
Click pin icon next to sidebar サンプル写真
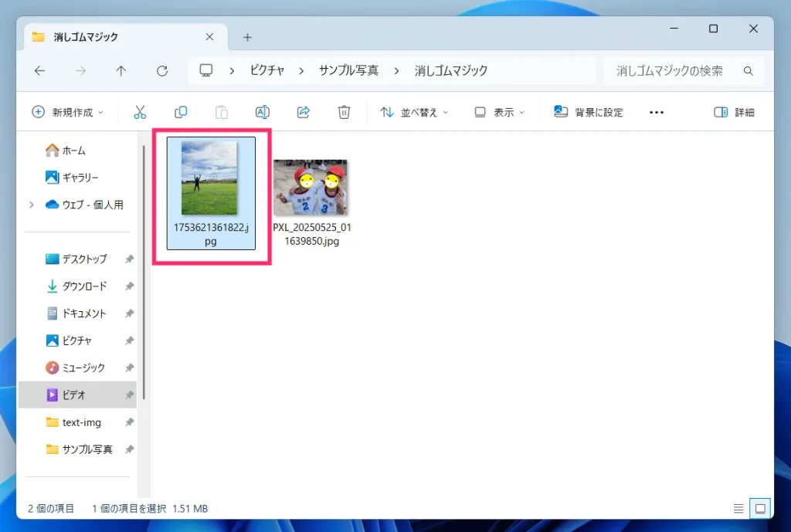coord(130,449)
